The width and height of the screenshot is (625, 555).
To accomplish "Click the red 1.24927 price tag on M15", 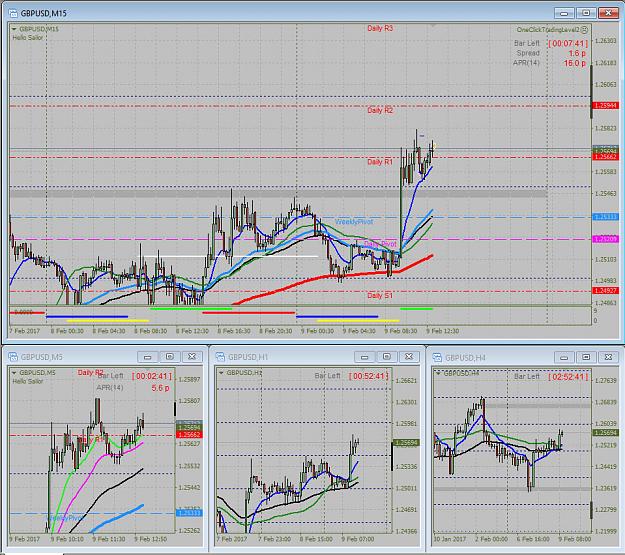I will pos(605,291).
